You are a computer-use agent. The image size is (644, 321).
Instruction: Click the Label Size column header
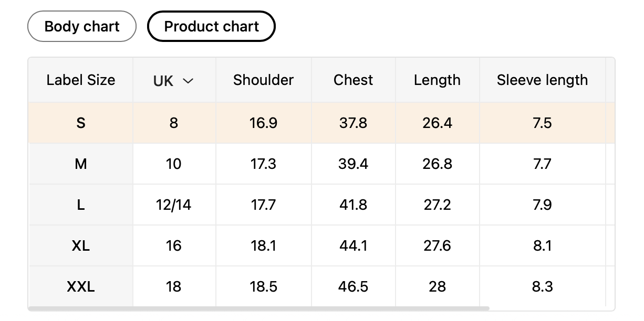80,80
